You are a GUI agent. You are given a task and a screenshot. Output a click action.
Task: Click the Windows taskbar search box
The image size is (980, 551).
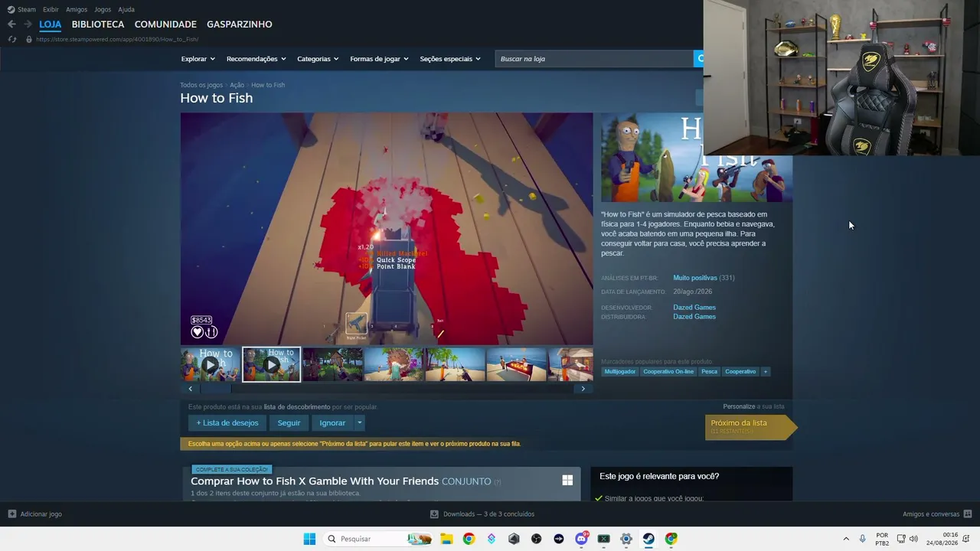(378, 539)
